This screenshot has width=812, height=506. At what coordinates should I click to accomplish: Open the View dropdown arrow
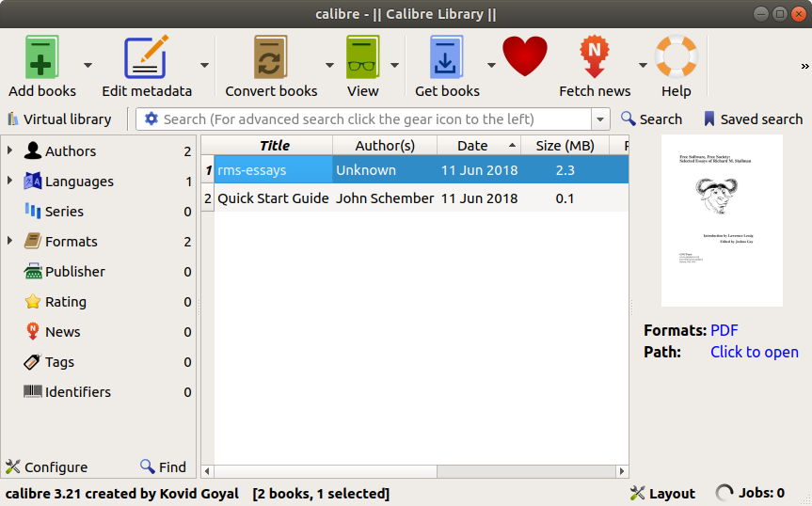tap(394, 65)
